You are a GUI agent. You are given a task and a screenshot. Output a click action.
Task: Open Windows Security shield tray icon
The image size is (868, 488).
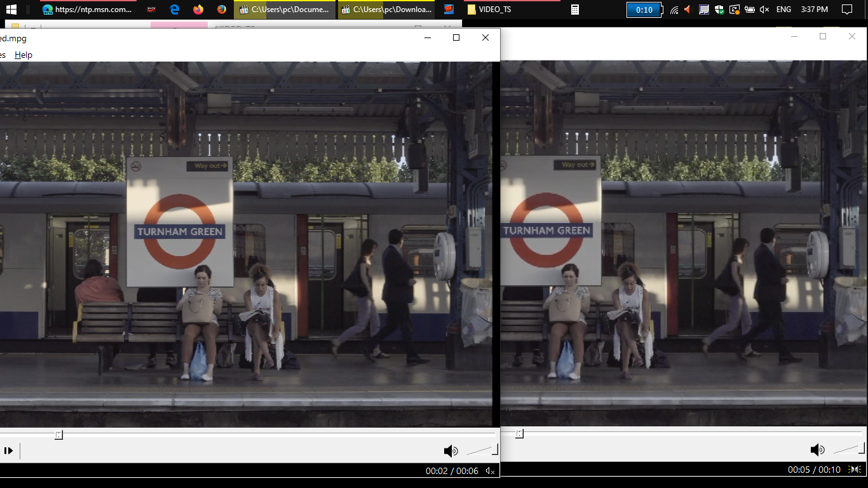pyautogui.click(x=719, y=10)
